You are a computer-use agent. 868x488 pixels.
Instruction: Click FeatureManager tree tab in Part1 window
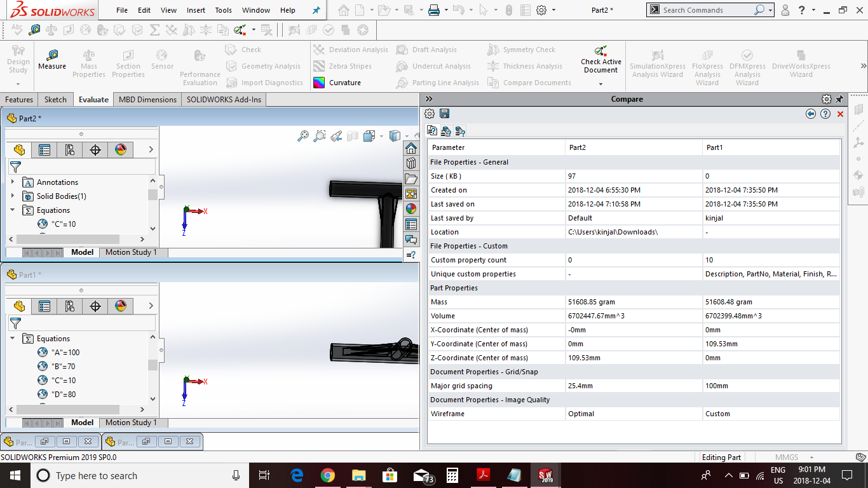[x=19, y=306]
